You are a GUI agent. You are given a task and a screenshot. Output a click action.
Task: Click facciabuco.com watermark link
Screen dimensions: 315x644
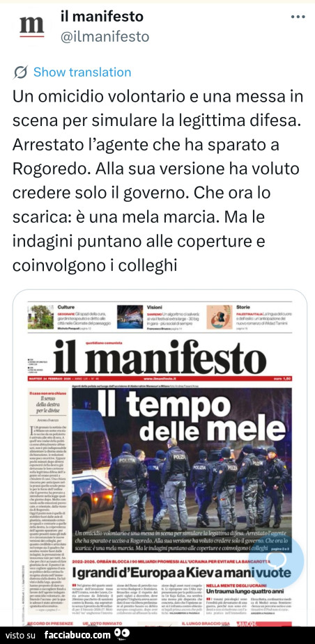pyautogui.click(x=77, y=634)
